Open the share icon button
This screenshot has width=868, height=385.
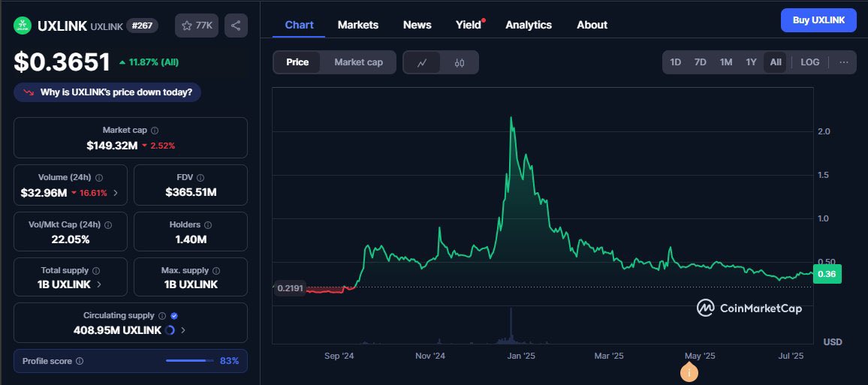[236, 26]
